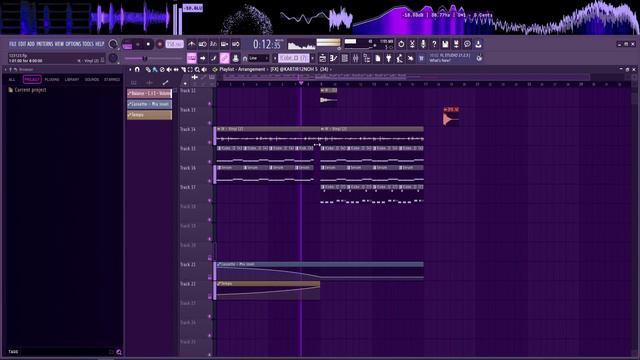Toggle the playlist magnet snap icon

click(137, 70)
